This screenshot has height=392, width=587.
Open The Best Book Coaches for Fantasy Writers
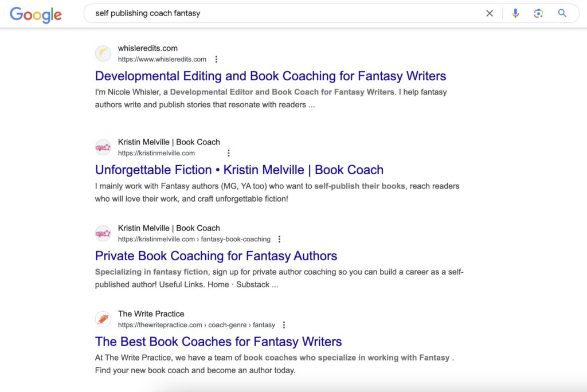(218, 342)
